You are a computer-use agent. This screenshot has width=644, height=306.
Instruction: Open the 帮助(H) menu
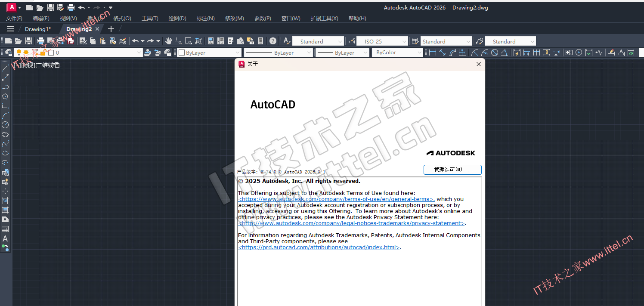point(357,19)
